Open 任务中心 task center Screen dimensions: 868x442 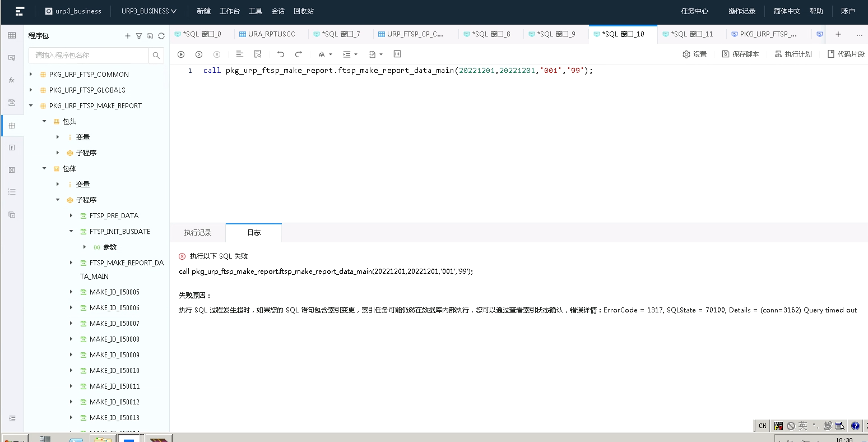(x=694, y=11)
